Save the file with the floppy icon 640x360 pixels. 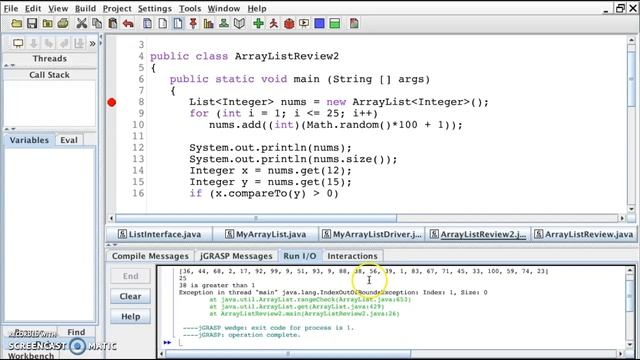(32, 24)
